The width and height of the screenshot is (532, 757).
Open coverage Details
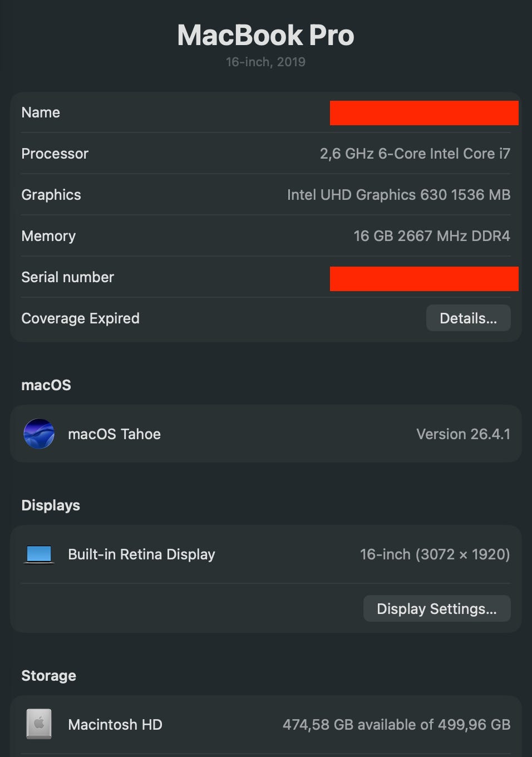pos(468,318)
